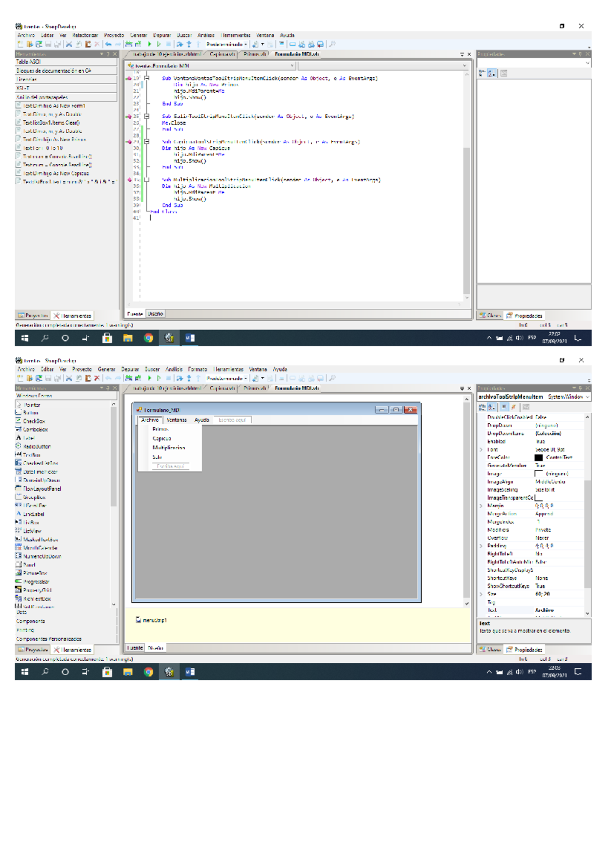Open File Explorer from the taskbar under the code-editor window
Image resolution: width=614 pixels, height=868 pixels.
coord(128,338)
